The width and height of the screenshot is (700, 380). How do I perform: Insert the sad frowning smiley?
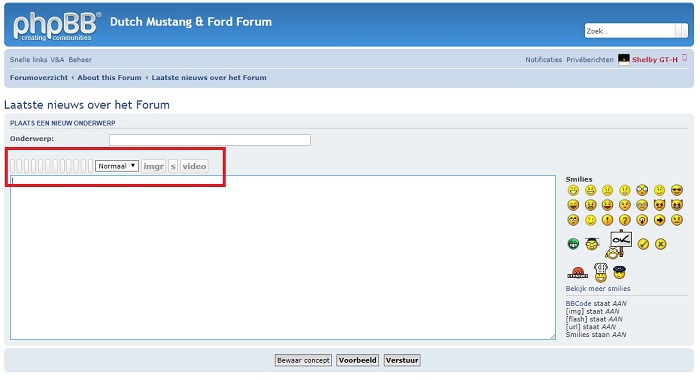(607, 190)
